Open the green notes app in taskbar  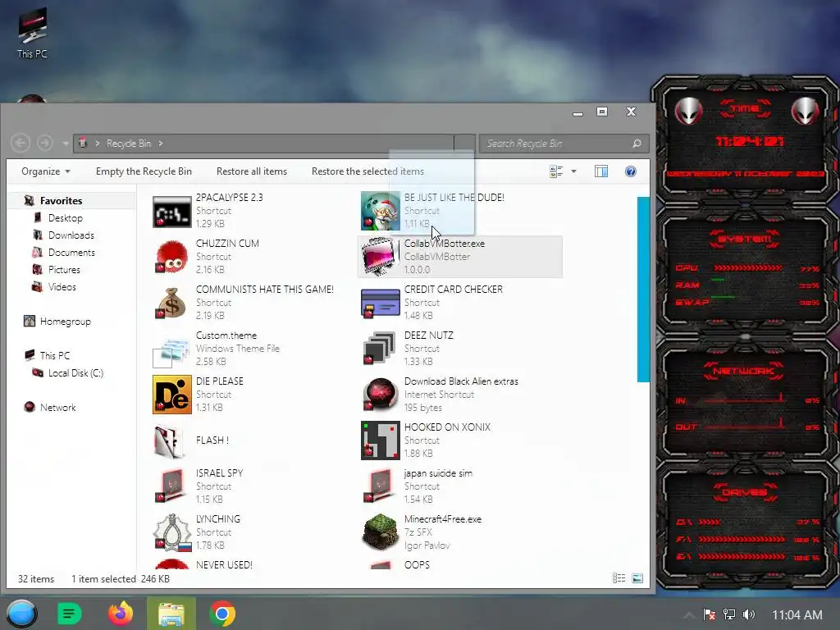70,614
